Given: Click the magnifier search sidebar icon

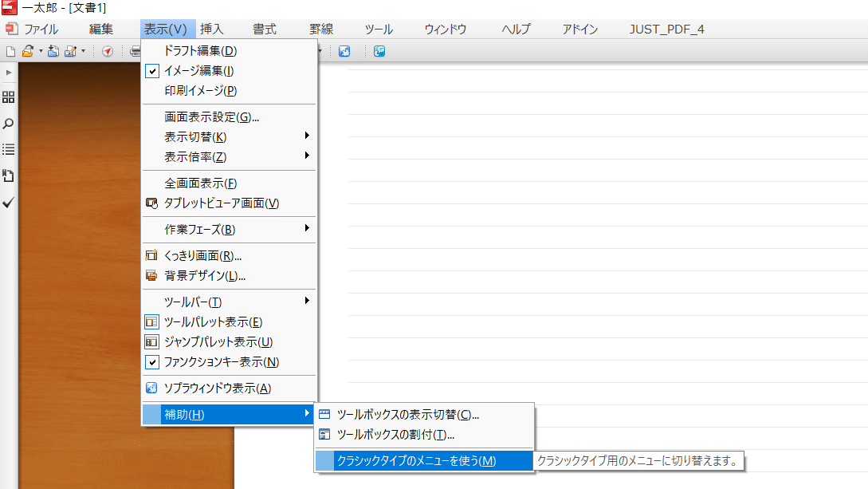Looking at the screenshot, I should pos(8,124).
